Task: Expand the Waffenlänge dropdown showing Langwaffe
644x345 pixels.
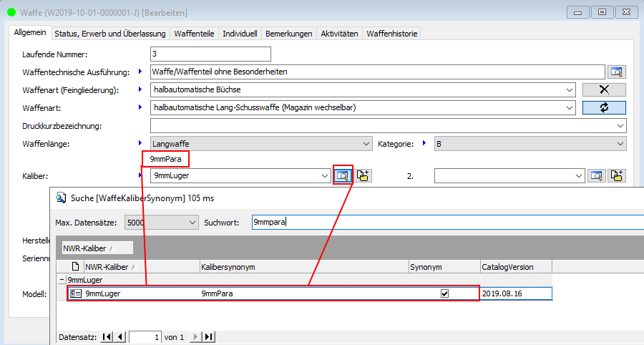Action: (366, 144)
